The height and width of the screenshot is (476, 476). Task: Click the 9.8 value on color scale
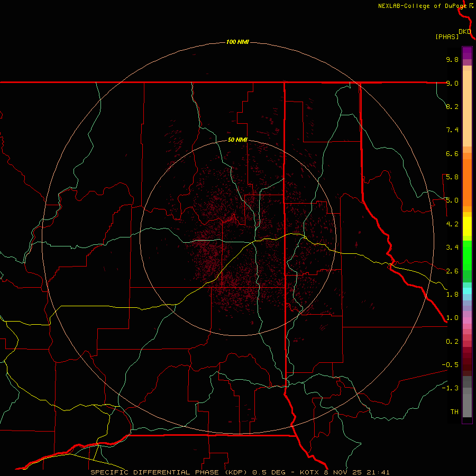[x=452, y=59]
